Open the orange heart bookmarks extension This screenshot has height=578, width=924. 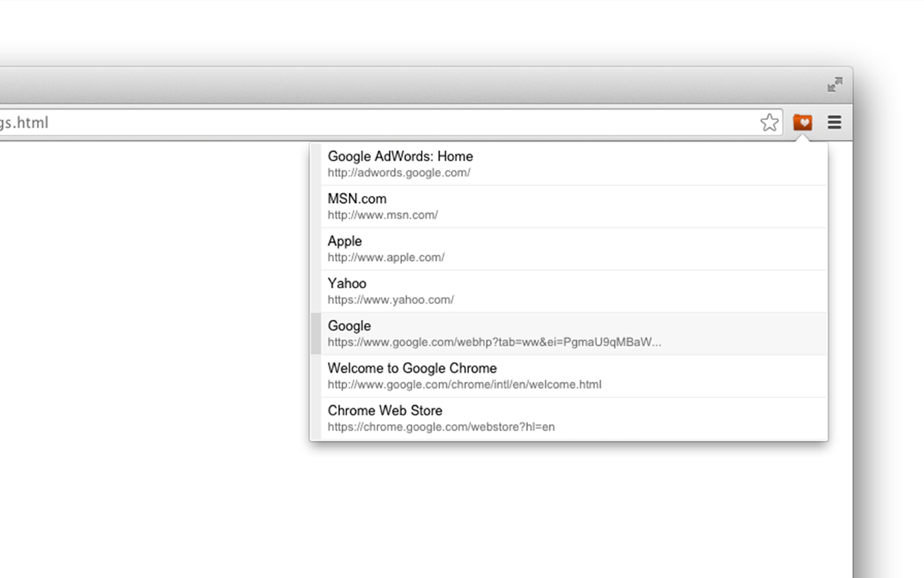click(803, 123)
